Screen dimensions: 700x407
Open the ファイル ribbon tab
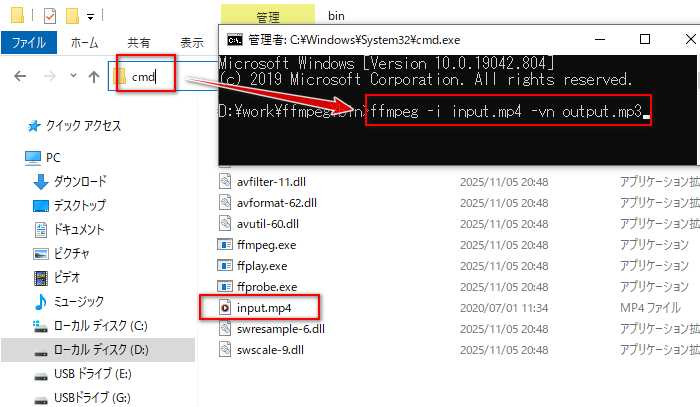29,43
